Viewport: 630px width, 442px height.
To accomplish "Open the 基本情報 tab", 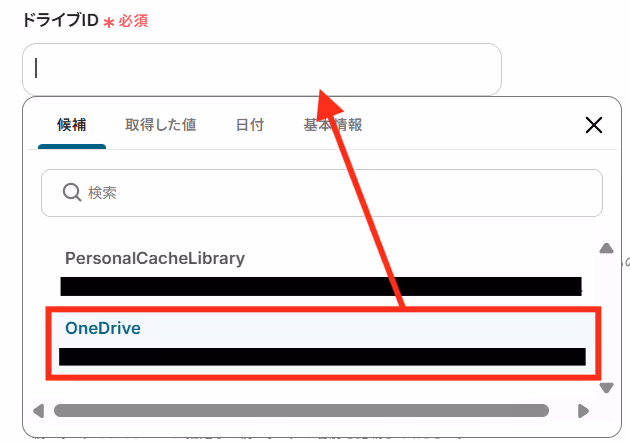I will coord(333,125).
